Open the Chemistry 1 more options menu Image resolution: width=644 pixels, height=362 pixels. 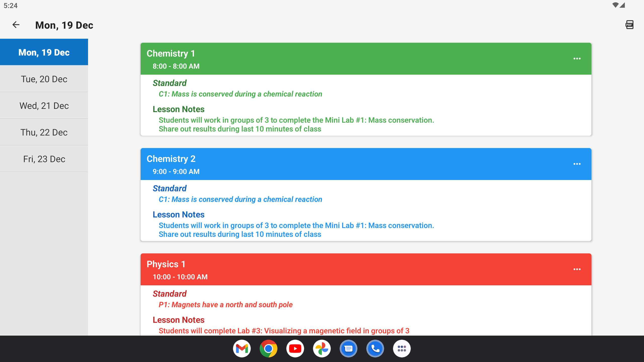[577, 59]
